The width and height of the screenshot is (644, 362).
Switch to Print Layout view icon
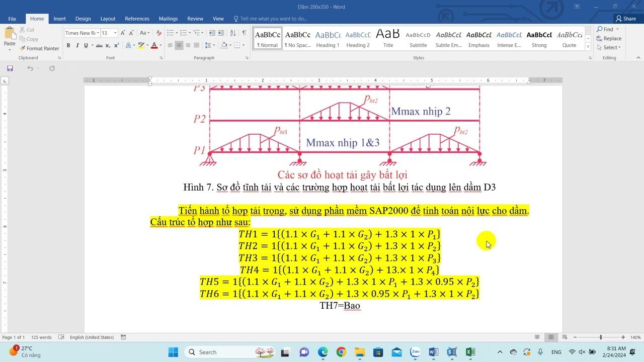[551, 337]
